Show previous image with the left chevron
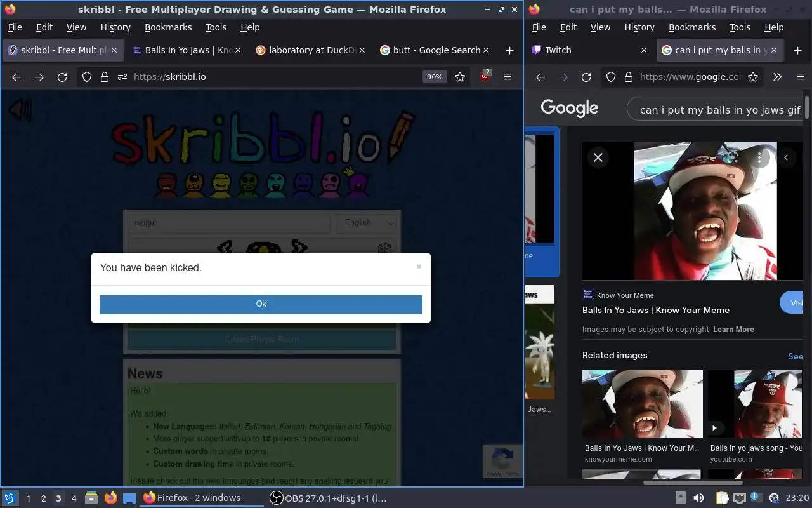This screenshot has width=812, height=508. point(786,157)
